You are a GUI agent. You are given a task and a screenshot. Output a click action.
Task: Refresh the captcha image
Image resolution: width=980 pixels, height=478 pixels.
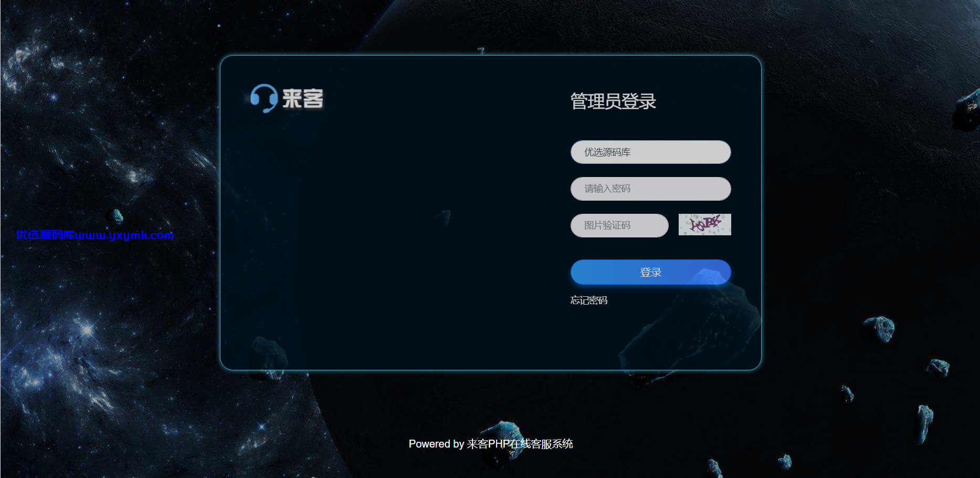(x=704, y=224)
